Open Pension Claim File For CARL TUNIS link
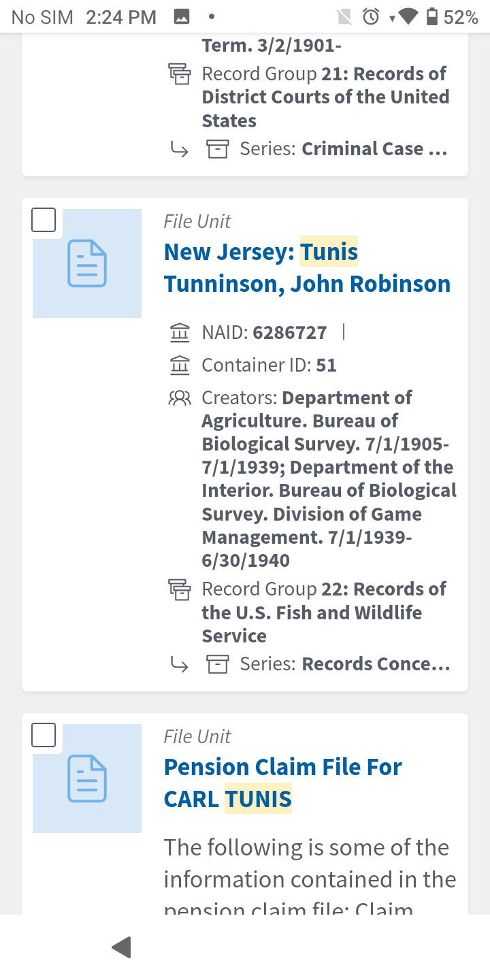Screen dimensions: 490x980 283,783
